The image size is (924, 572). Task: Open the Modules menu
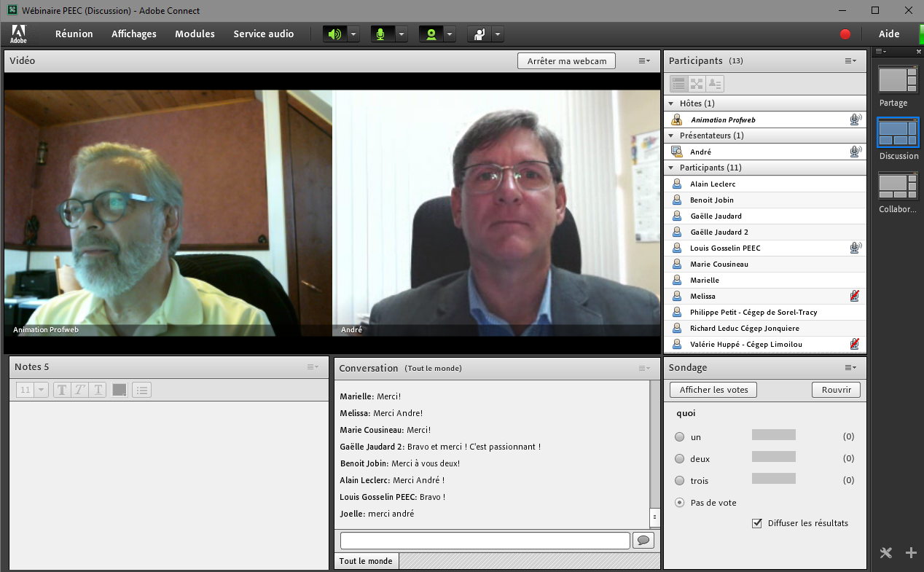195,34
